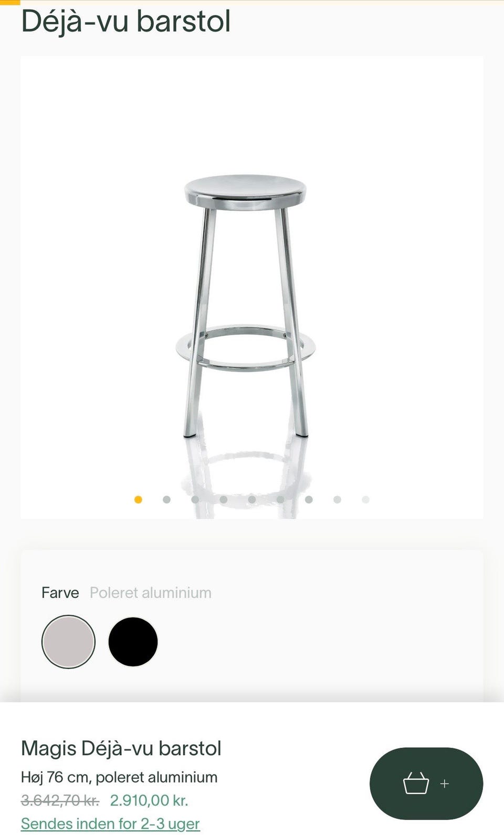
Task: Open the 'Sendes inden for 2-3 uger' link
Action: [x=110, y=823]
